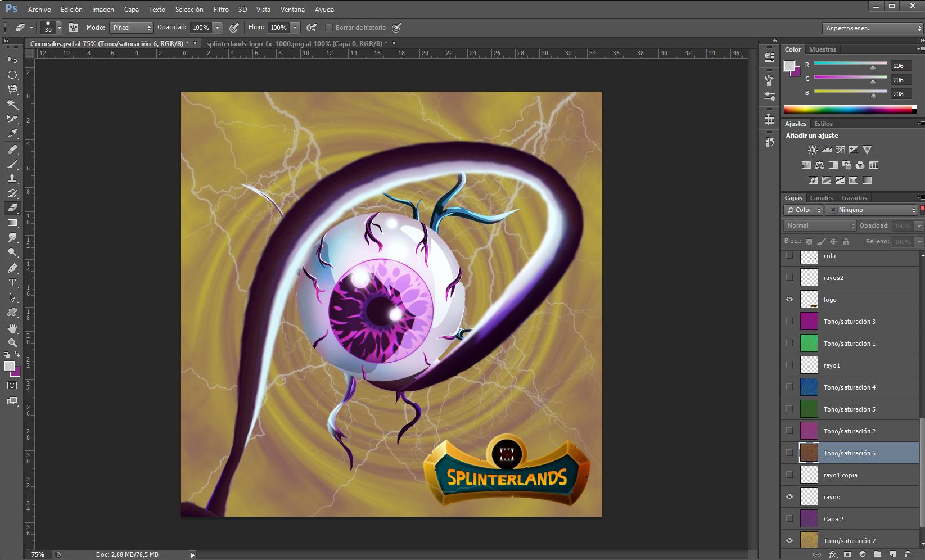
Task: Open the Aspectos esen. workspace dropdown
Action: (x=872, y=28)
